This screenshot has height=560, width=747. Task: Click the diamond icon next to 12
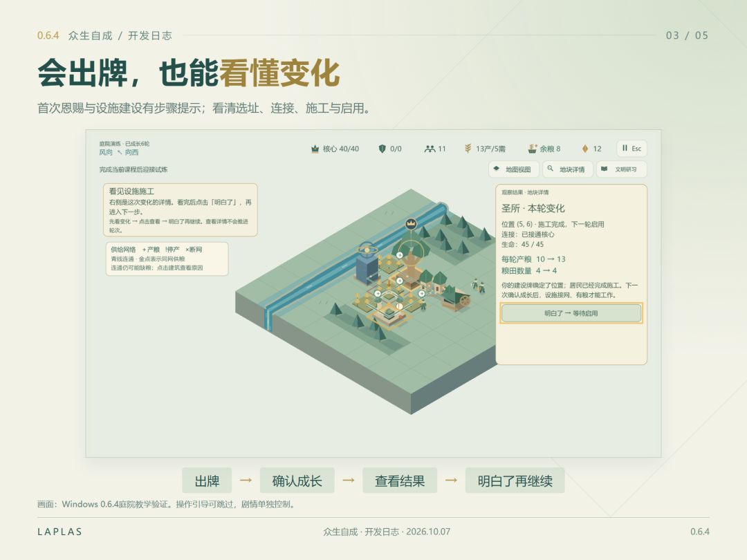pos(585,149)
